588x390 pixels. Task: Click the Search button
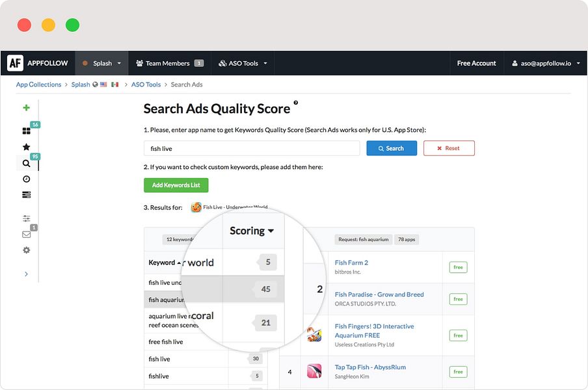click(x=392, y=148)
